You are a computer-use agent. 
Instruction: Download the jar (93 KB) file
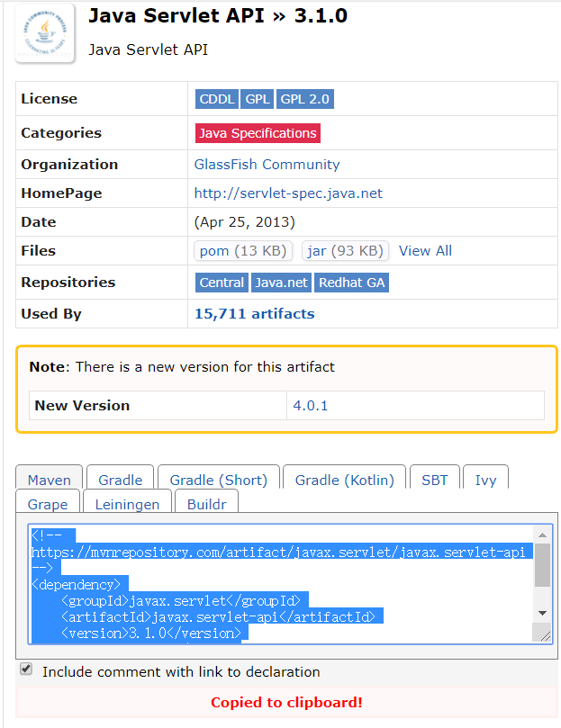coord(345,251)
